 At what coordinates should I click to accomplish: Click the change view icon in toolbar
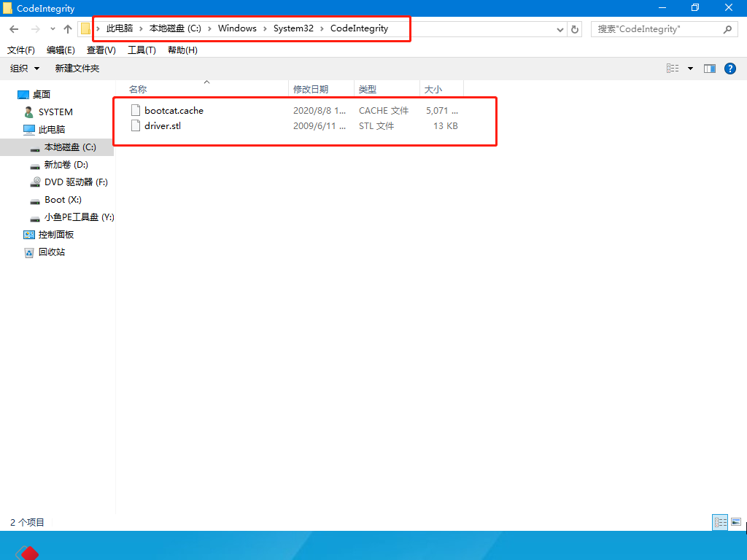point(673,69)
